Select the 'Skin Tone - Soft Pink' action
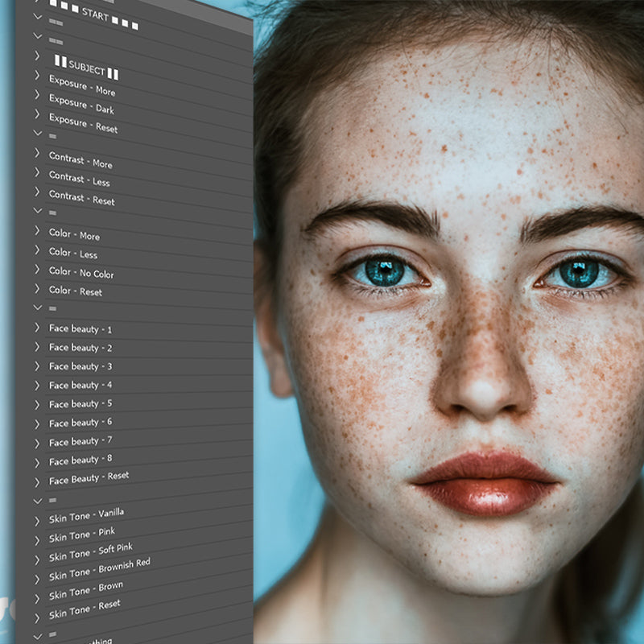This screenshot has height=644, width=644. 88,552
